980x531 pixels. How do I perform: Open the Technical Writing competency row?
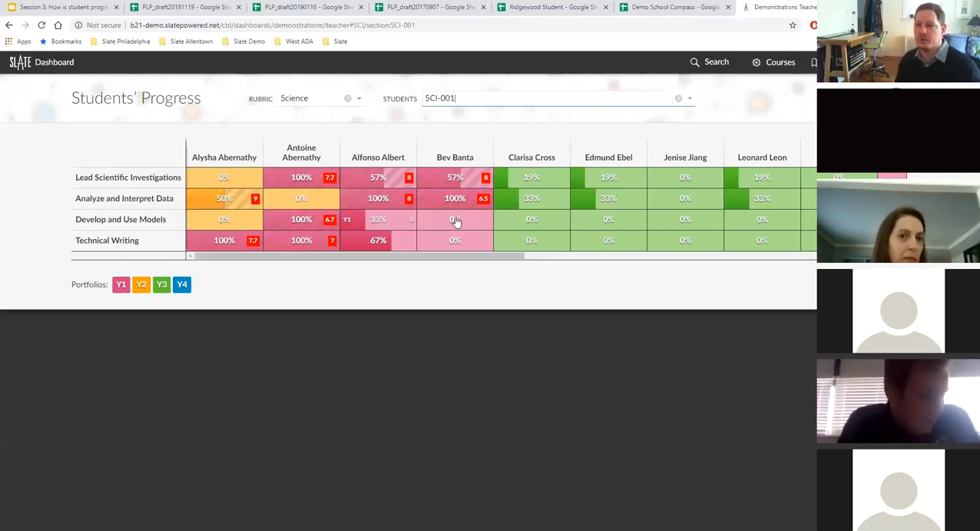[107, 241]
